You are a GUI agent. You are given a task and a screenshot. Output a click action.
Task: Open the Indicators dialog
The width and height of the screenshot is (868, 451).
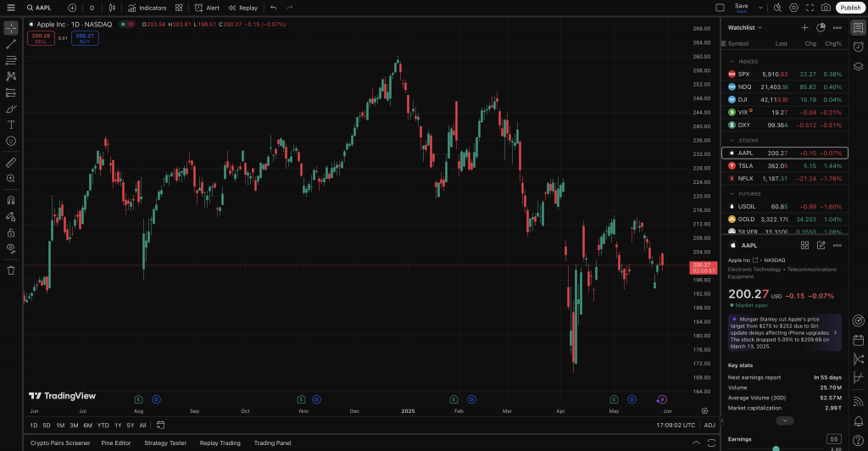(x=147, y=8)
